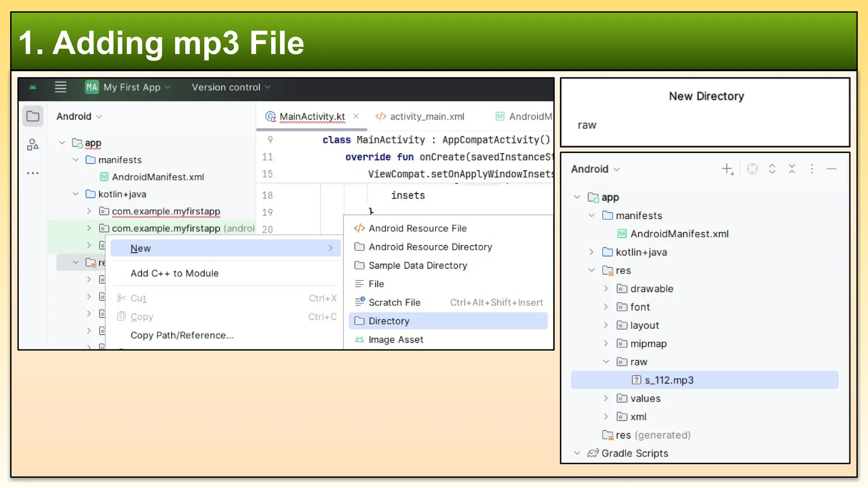
Task: Select File in the New submenu
Action: tap(376, 284)
